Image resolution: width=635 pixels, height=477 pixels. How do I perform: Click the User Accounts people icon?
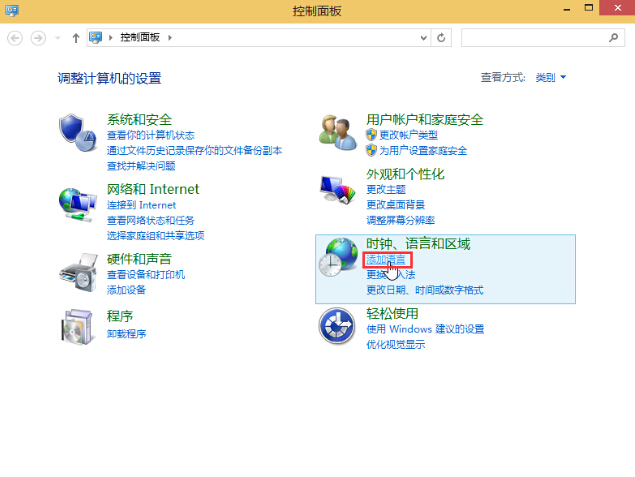pos(338,130)
